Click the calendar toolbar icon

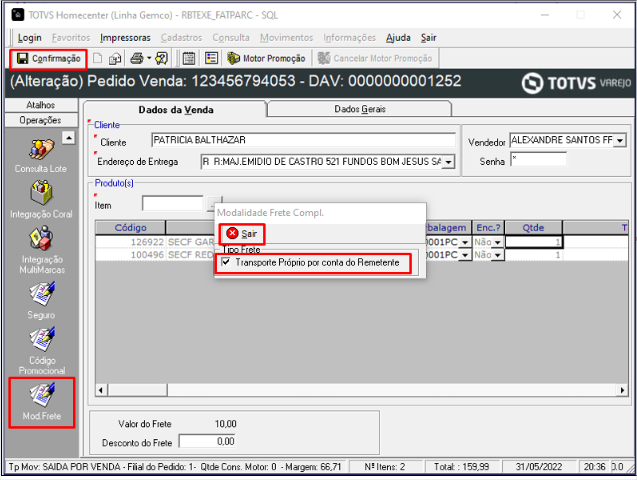pyautogui.click(x=188, y=58)
